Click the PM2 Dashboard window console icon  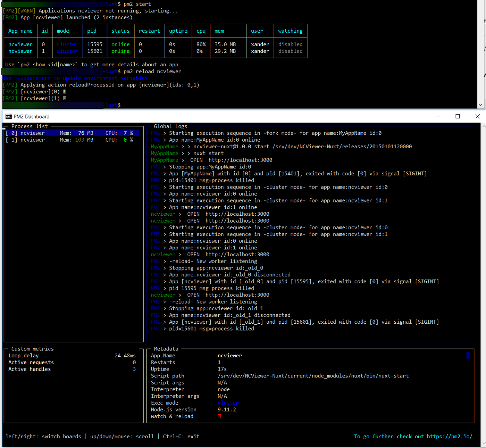(x=9, y=117)
